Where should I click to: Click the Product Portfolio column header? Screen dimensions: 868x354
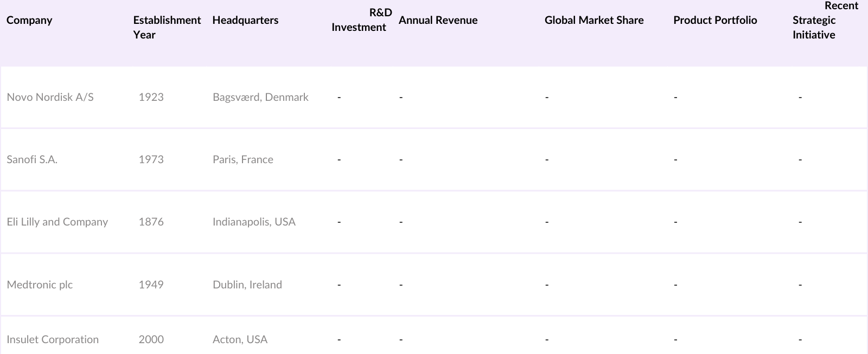point(715,20)
